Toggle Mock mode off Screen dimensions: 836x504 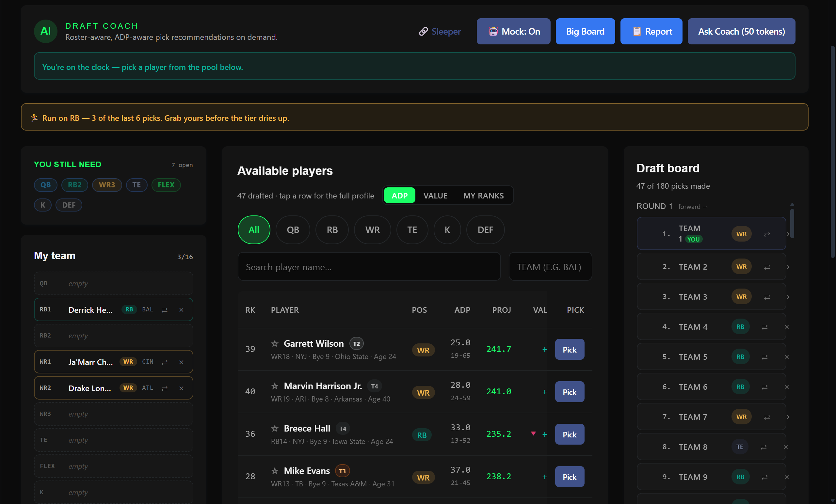click(x=513, y=31)
